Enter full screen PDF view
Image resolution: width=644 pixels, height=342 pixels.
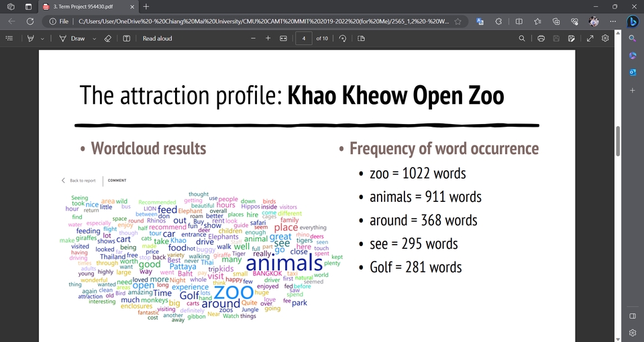(590, 38)
